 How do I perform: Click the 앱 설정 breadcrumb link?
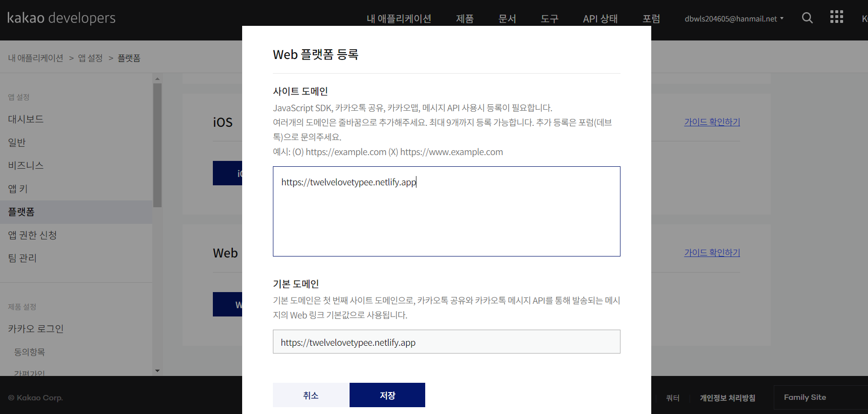[x=90, y=58]
